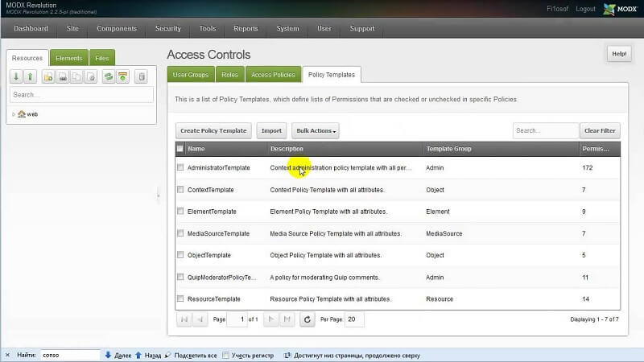Open the Dashboard menu item
Screen dimensions: 644x362
pos(31,28)
